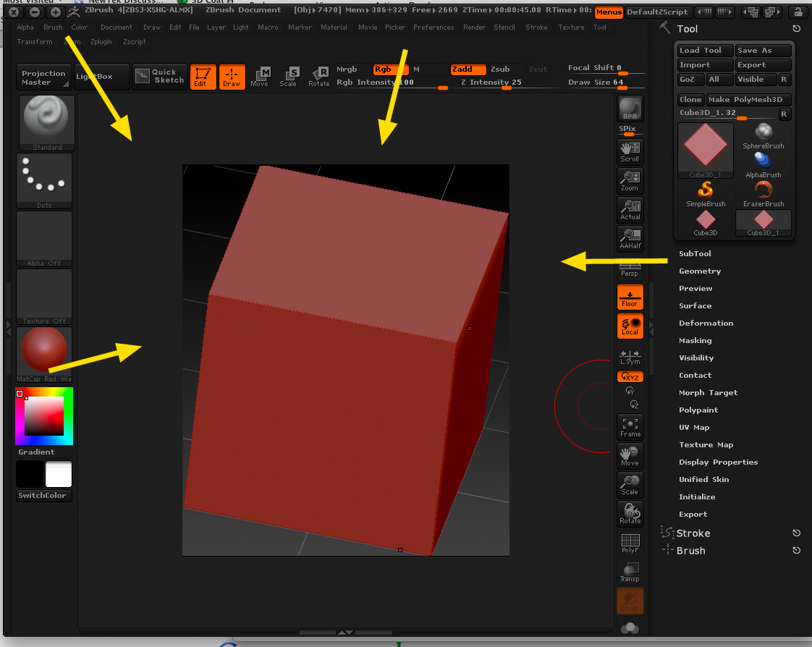Viewport: 812px width, 647px height.
Task: Expand the UV Map section
Action: point(694,428)
